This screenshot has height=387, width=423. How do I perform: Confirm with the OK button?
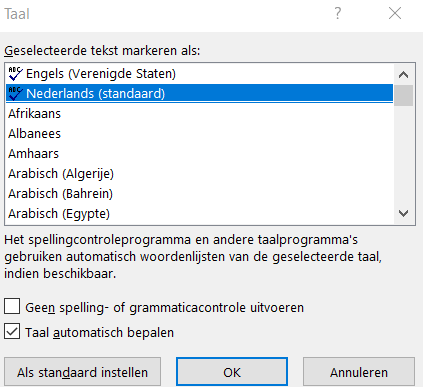pyautogui.click(x=232, y=372)
